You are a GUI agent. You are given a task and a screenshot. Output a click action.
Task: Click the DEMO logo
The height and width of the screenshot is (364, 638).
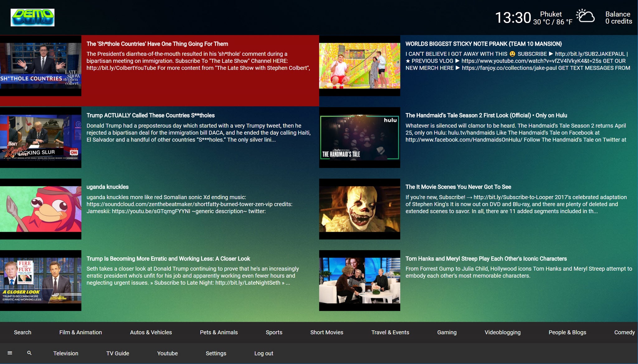(32, 17)
